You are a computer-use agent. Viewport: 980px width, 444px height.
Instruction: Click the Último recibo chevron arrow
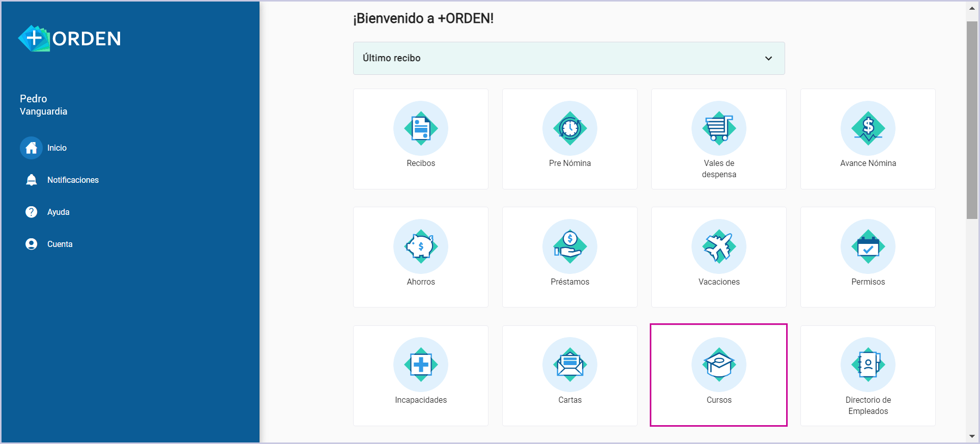[768, 58]
